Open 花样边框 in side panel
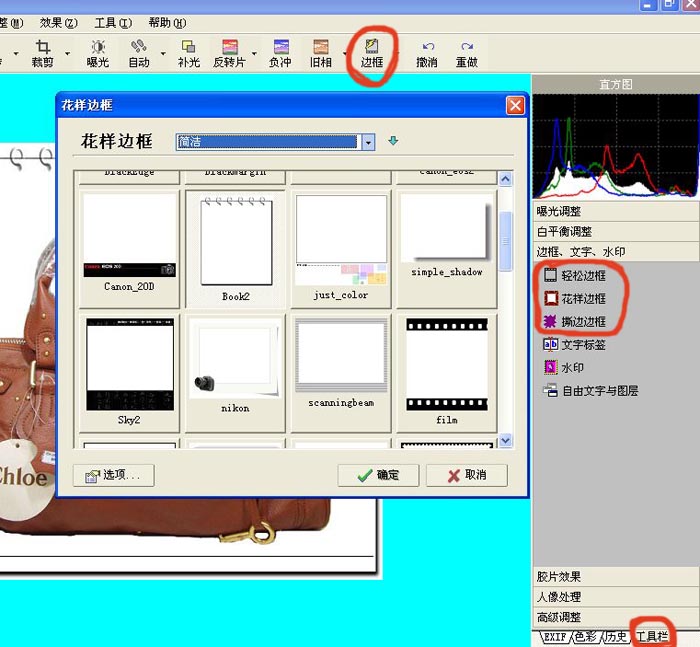 coord(575,298)
